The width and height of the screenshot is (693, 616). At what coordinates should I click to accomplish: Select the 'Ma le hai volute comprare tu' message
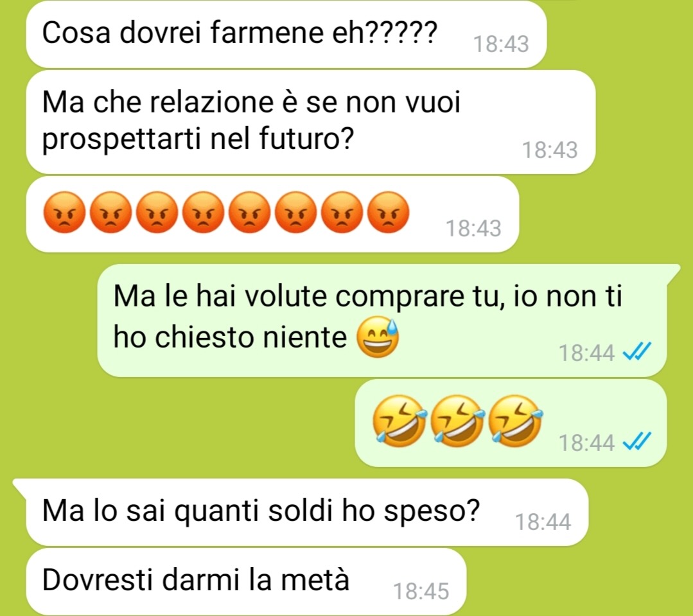(382, 321)
